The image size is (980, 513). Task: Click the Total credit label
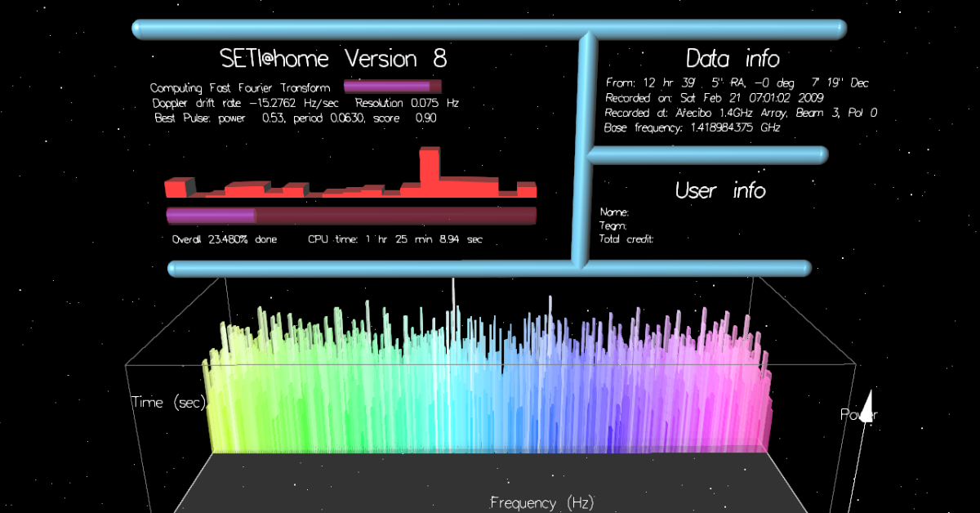(626, 239)
